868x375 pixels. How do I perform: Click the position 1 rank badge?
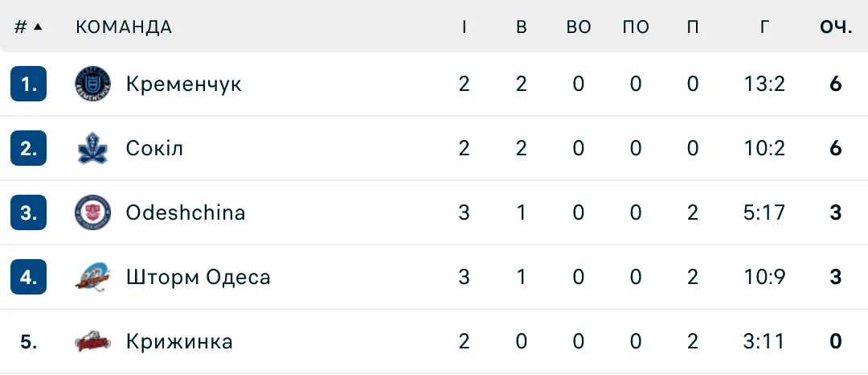click(x=29, y=84)
